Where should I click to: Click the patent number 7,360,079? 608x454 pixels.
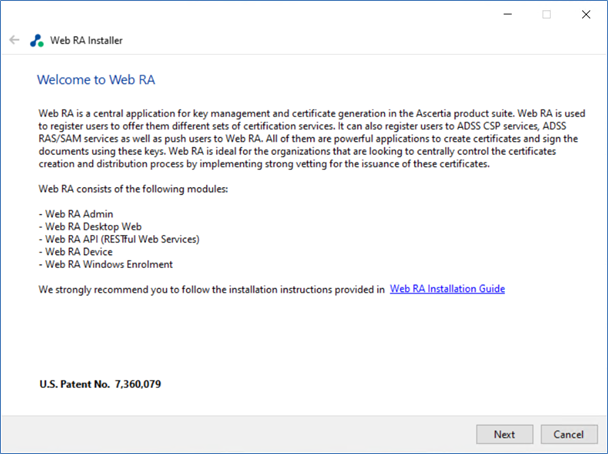tap(138, 384)
